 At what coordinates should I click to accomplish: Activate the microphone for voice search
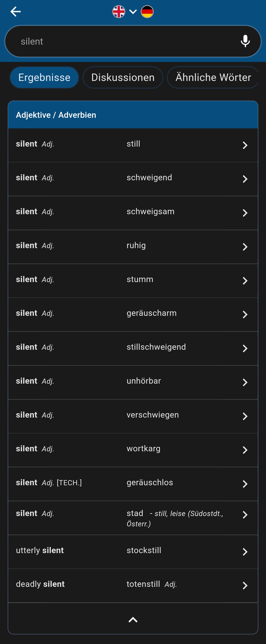(x=245, y=41)
